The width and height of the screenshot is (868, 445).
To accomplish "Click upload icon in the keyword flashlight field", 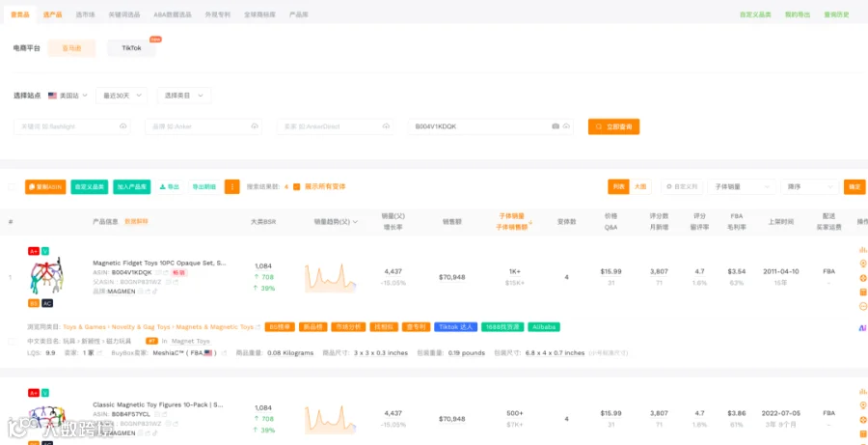I will tap(122, 126).
